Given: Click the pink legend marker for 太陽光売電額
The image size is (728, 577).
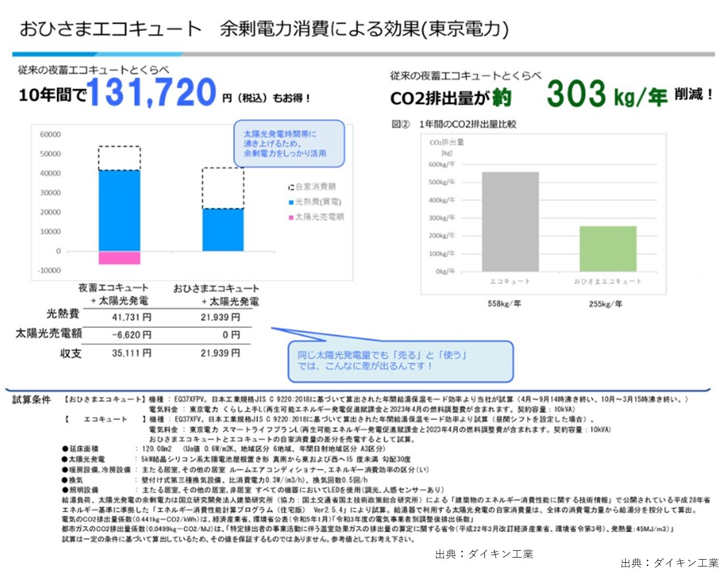Looking at the screenshot, I should (x=291, y=217).
